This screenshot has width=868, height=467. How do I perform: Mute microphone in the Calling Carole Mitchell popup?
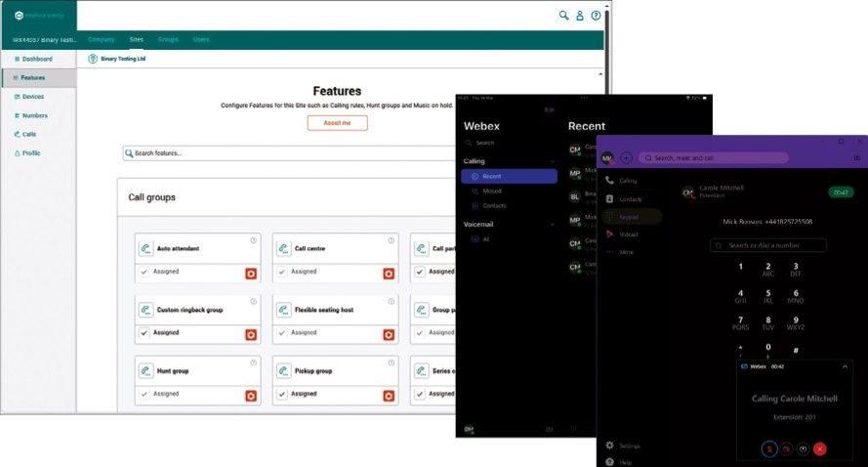click(x=769, y=449)
